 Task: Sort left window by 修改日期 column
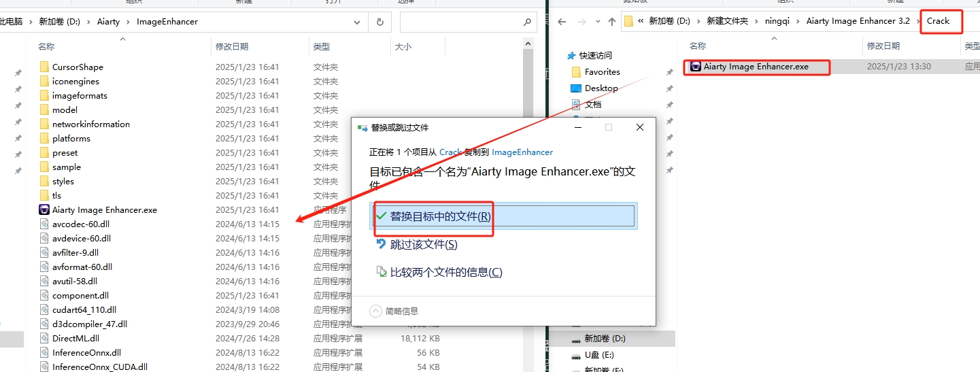point(232,47)
